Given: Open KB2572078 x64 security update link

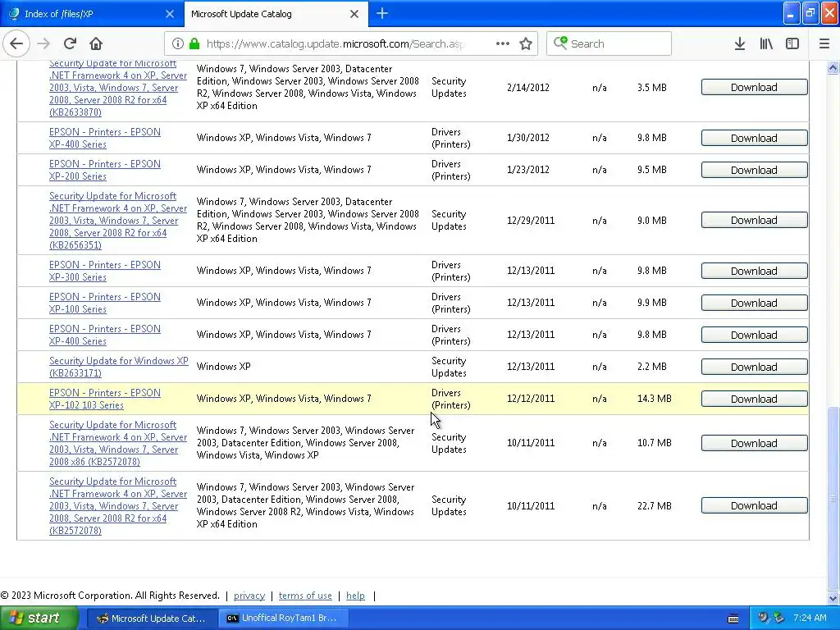Looking at the screenshot, I should coord(118,505).
